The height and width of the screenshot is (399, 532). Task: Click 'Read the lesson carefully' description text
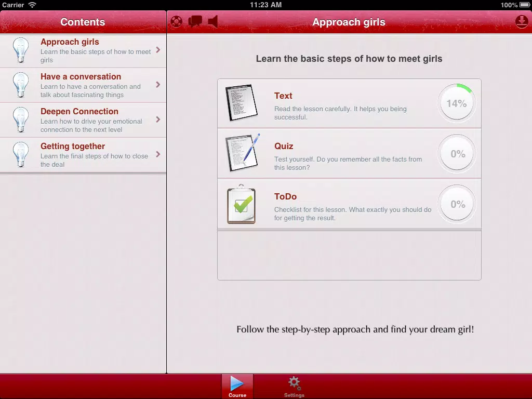[340, 113]
